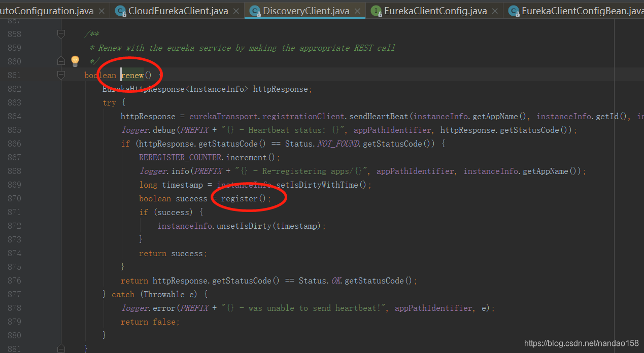Click the httpResponse variable name on line 862
Viewport: 644px width, 353px height.
[x=281, y=89]
